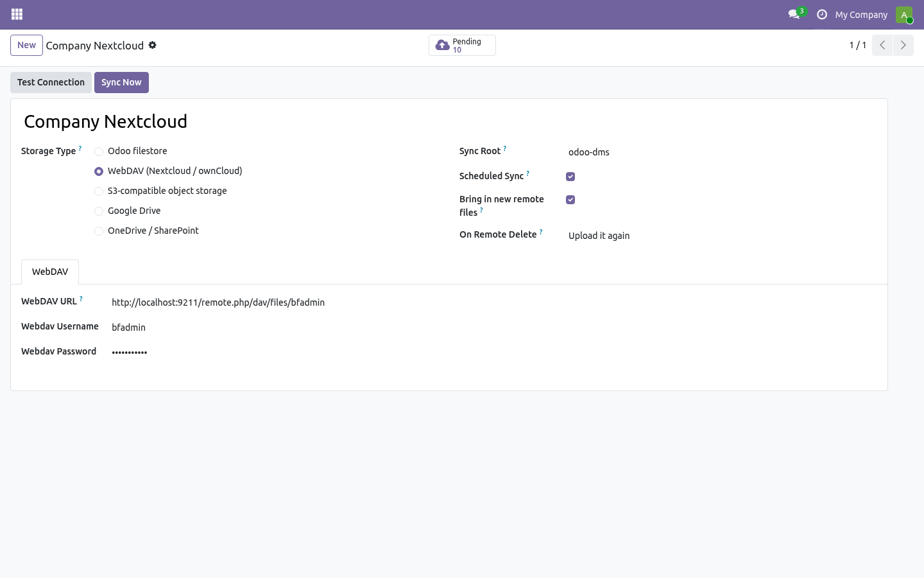Edit the Company Nextcloud name field
Image resolution: width=924 pixels, height=578 pixels.
(x=449, y=121)
